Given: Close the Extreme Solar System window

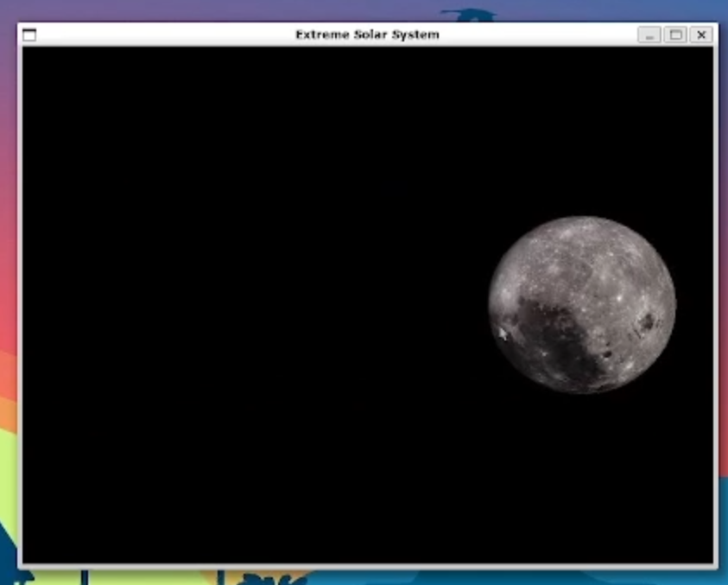Looking at the screenshot, I should [701, 35].
